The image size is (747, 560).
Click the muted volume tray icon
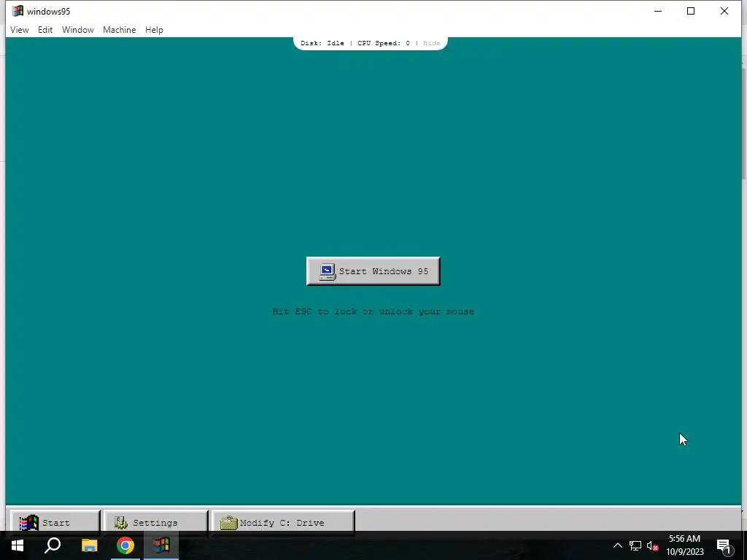coord(652,545)
